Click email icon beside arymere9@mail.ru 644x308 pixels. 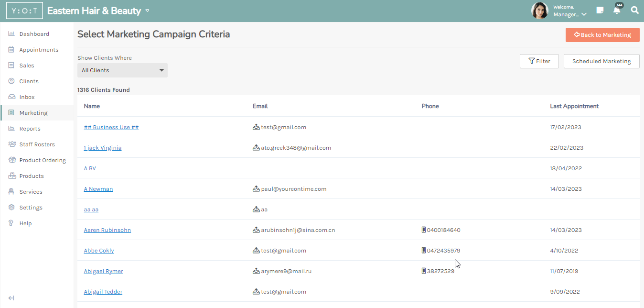pos(256,271)
